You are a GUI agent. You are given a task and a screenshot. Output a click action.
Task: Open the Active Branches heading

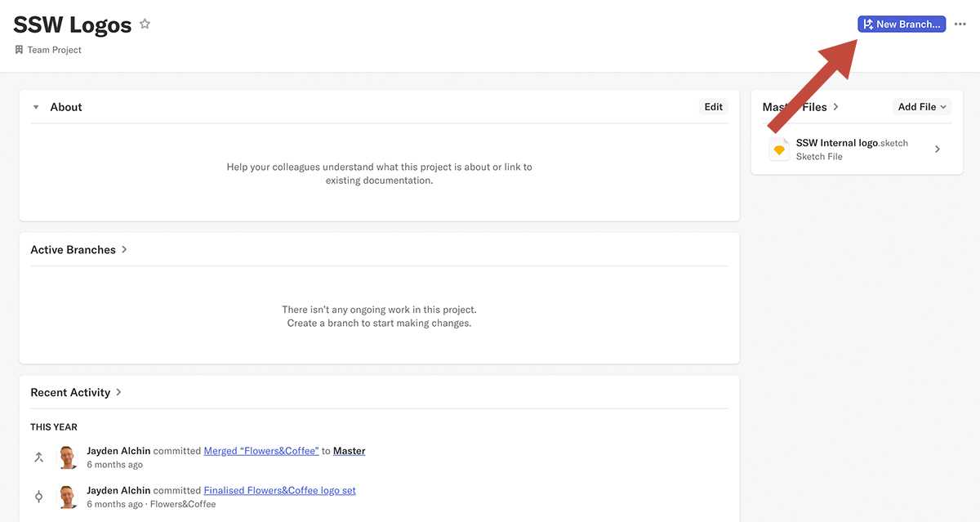pos(73,250)
